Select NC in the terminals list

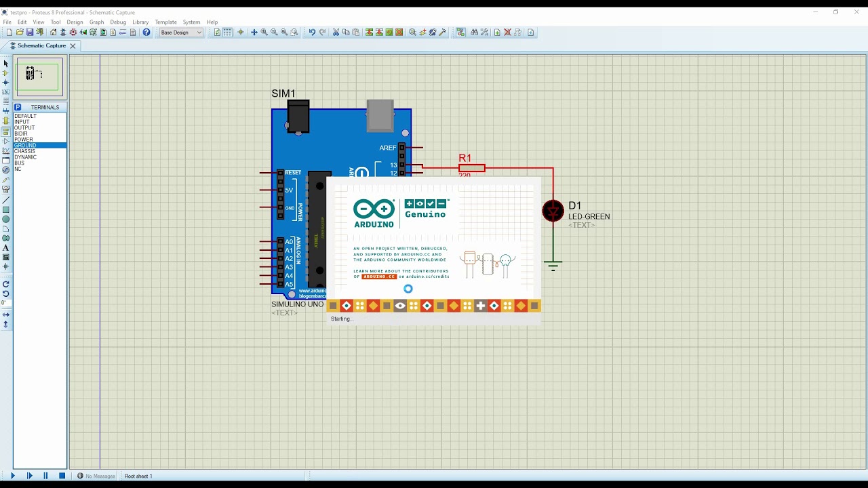40,169
